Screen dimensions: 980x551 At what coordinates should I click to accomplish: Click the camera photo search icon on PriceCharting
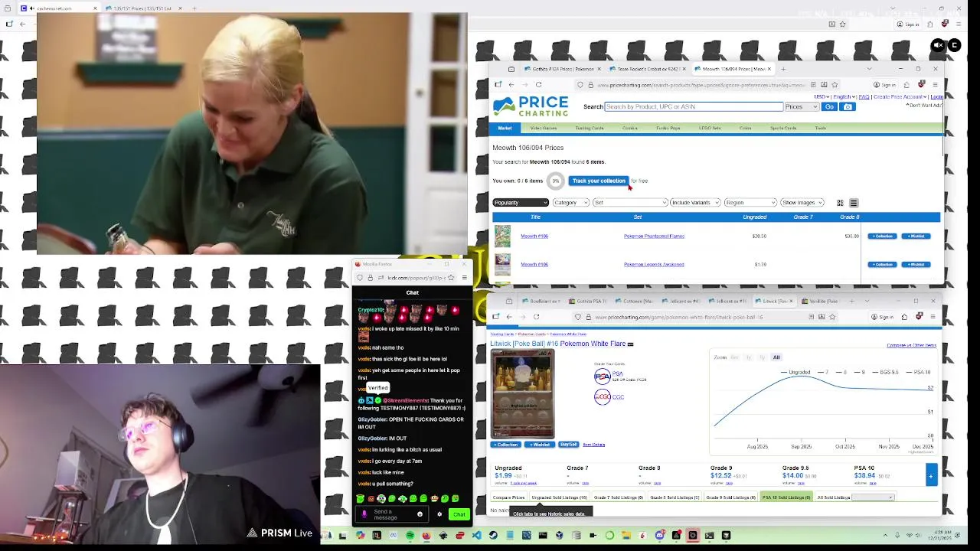coord(848,106)
